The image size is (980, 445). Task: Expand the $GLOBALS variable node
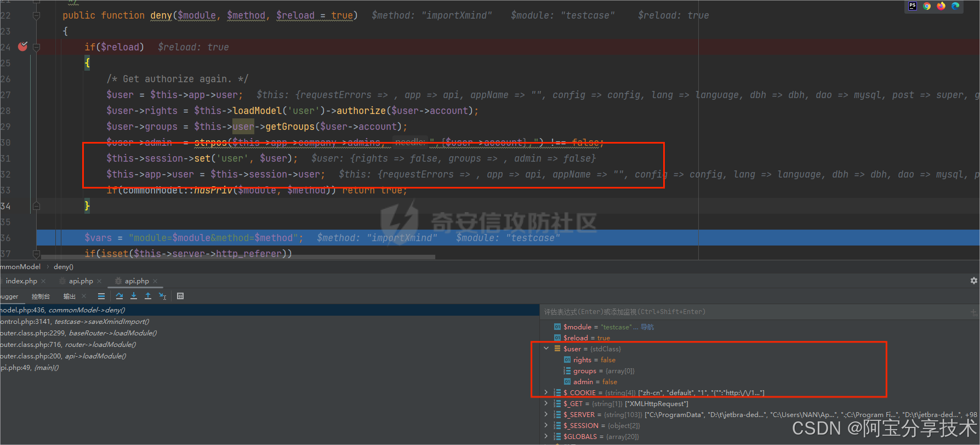(546, 436)
